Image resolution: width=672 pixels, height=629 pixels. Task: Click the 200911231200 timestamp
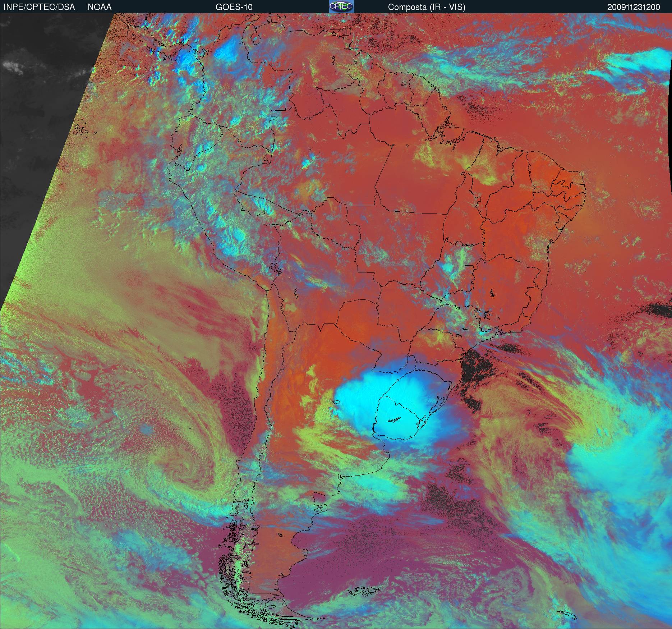634,7
